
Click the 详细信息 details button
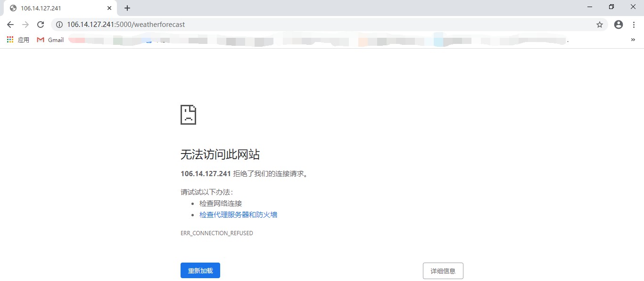click(x=443, y=271)
